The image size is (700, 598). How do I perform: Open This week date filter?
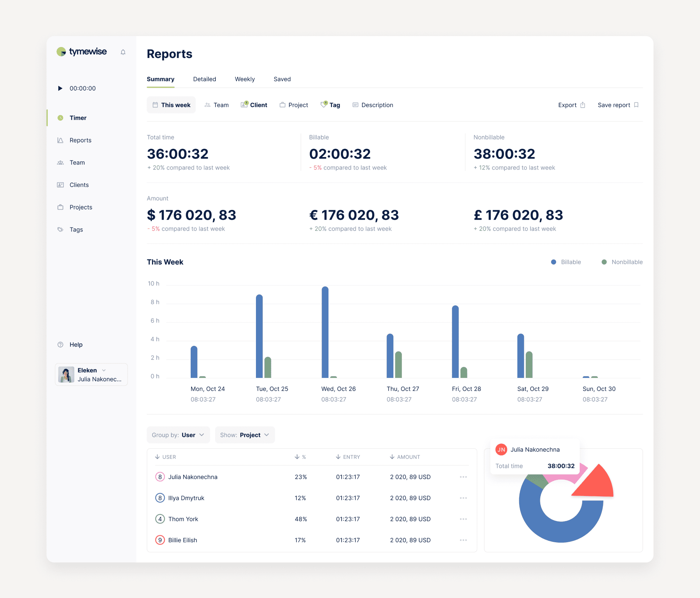coord(171,105)
